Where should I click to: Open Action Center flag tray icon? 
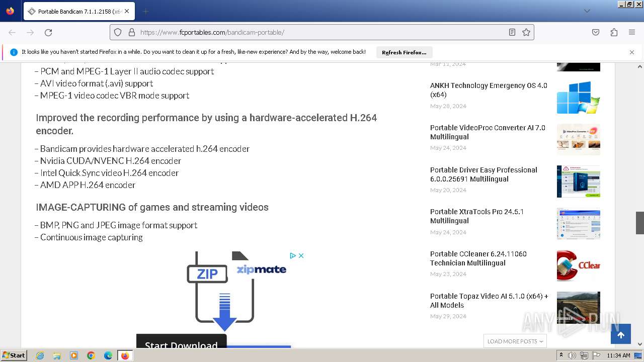tap(596, 355)
